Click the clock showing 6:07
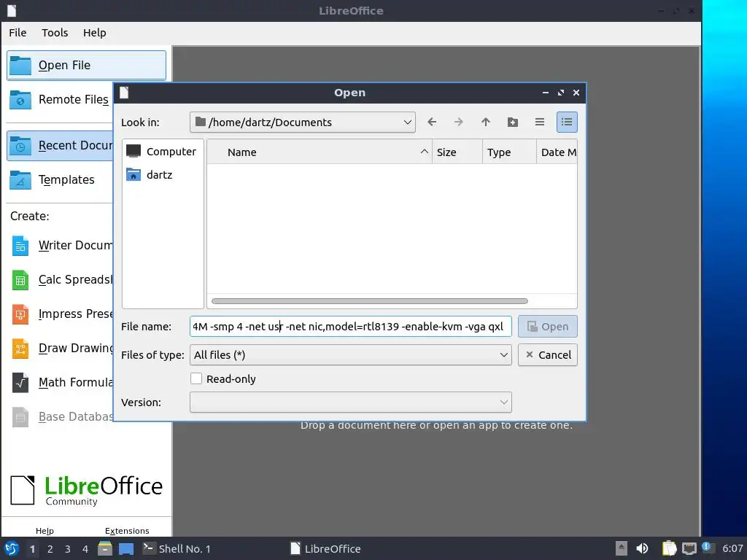Image resolution: width=747 pixels, height=560 pixels. (732, 548)
